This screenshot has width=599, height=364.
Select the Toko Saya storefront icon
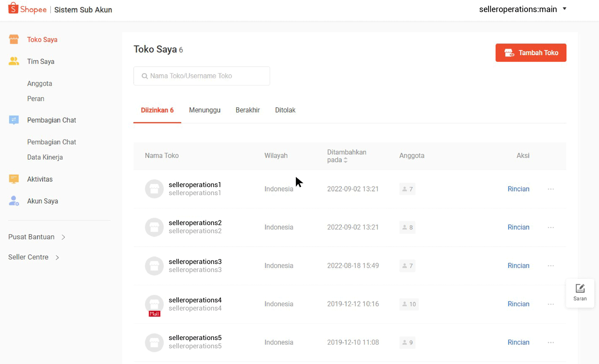click(14, 39)
